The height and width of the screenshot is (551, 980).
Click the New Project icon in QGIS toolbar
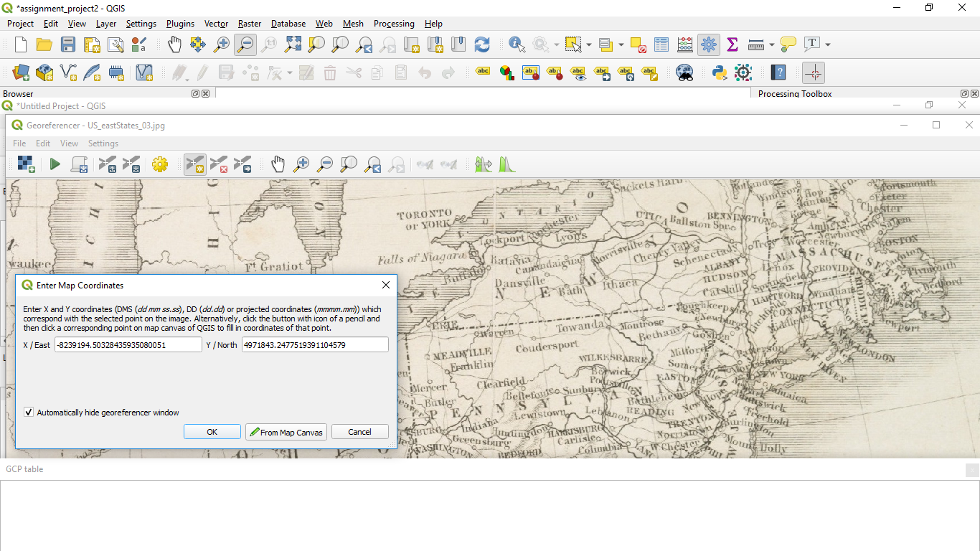click(21, 44)
